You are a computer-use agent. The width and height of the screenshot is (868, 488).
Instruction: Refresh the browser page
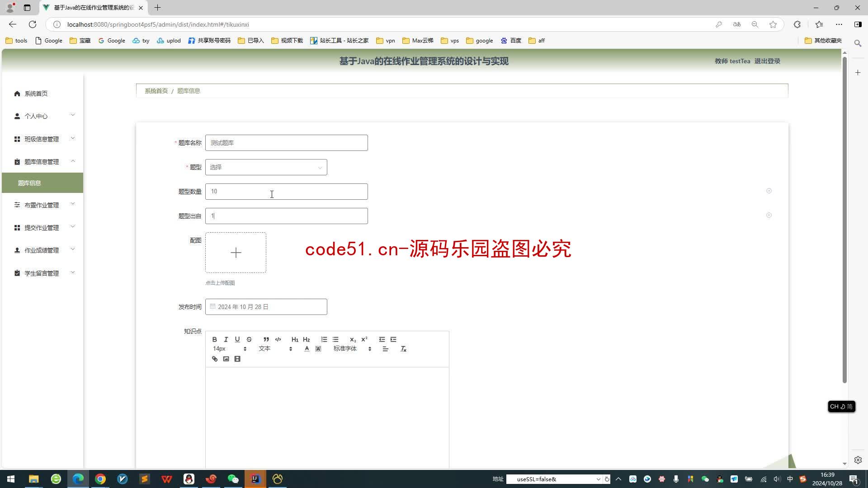click(x=33, y=24)
